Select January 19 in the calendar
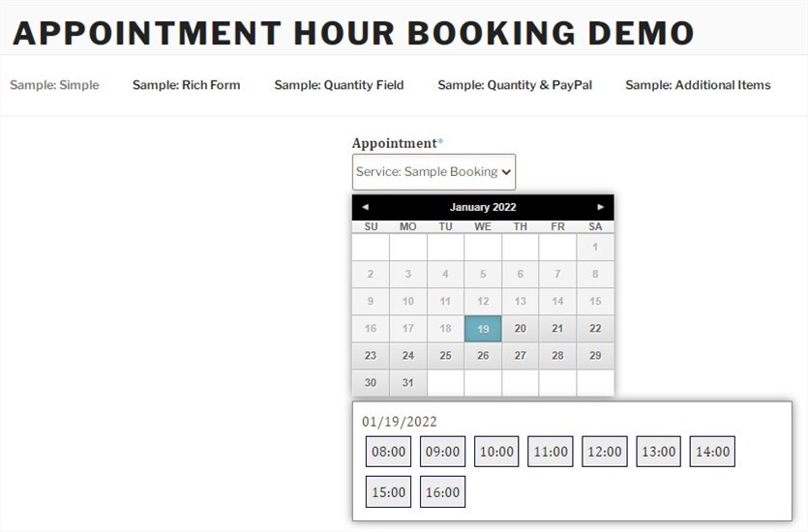The width and height of the screenshot is (808, 532). click(483, 329)
